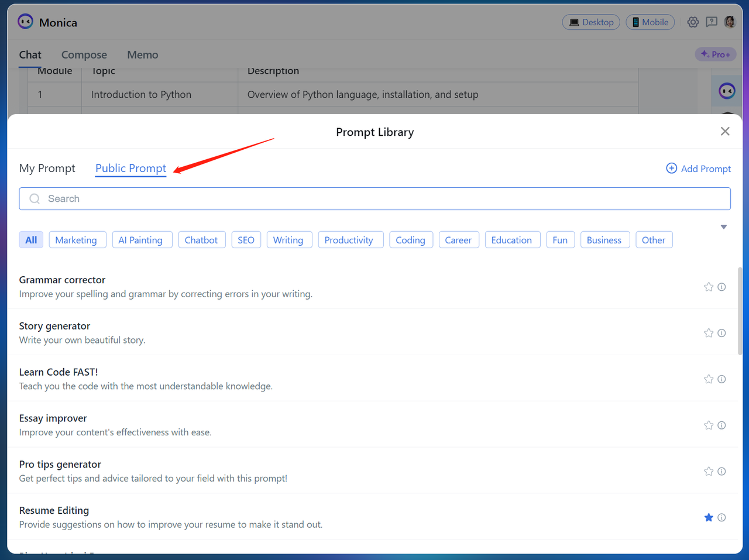Open the help feedback icon
This screenshot has width=749, height=560.
pos(712,22)
